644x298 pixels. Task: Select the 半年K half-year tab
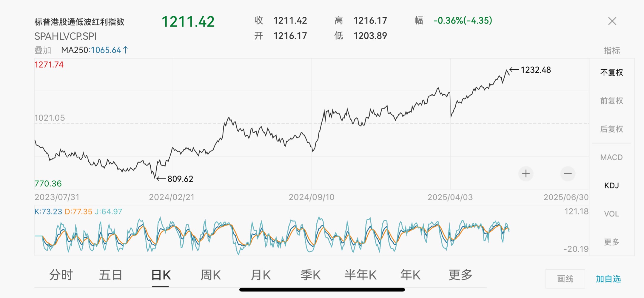360,275
